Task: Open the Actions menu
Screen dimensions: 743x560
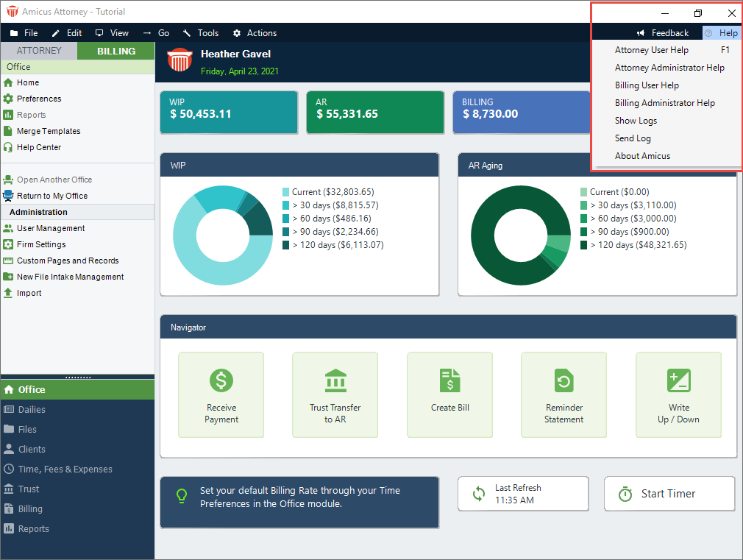Action: [255, 33]
